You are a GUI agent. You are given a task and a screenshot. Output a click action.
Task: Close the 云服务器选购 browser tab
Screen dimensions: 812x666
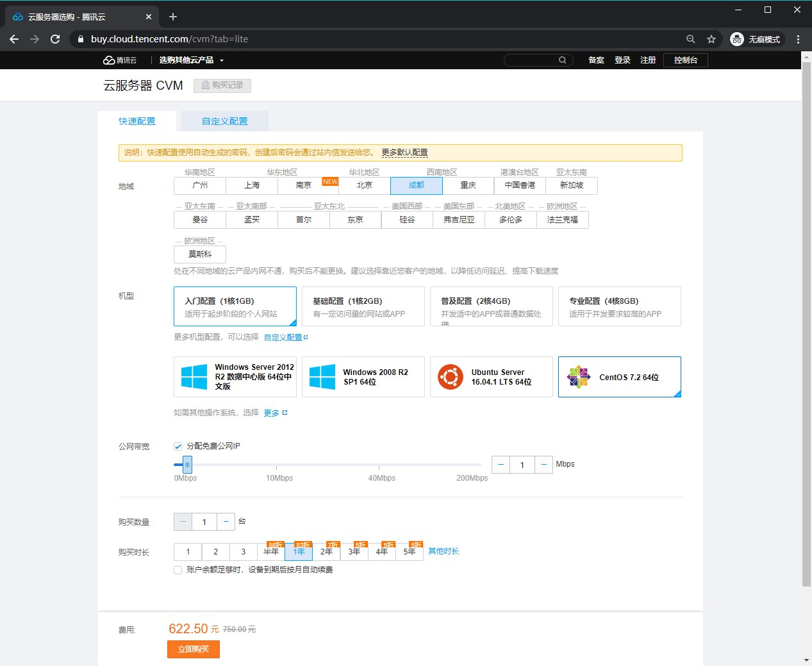[149, 17]
